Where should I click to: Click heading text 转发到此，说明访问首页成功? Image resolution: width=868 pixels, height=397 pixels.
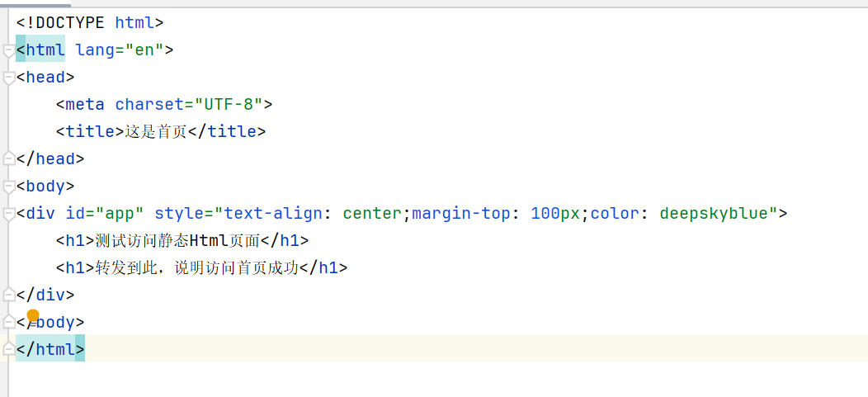196,268
